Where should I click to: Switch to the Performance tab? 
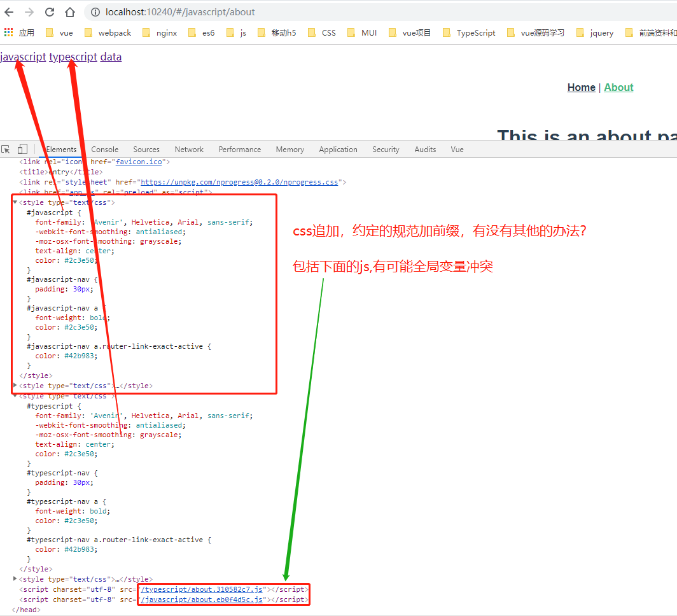240,150
